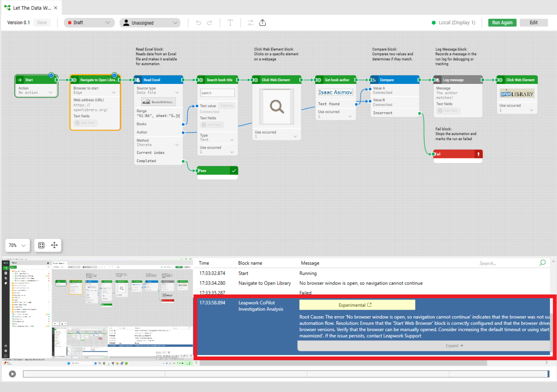This screenshot has width=557, height=392.
Task: Click the Undo icon in the toolbar
Action: click(x=198, y=22)
